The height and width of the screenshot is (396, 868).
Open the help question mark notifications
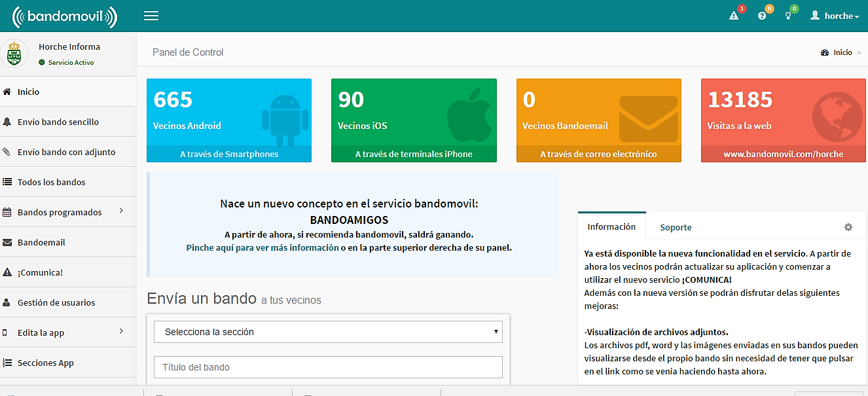762,16
